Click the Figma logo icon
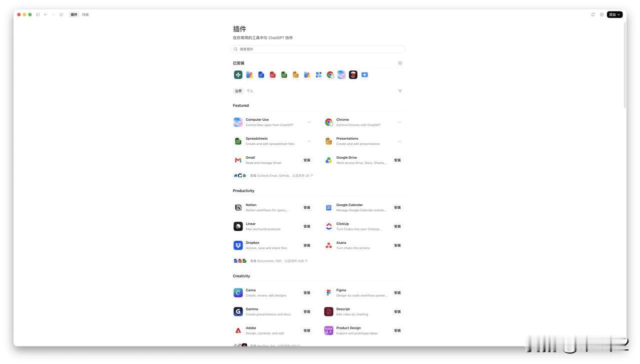Image resolution: width=640 pixels, height=364 pixels. point(328,293)
